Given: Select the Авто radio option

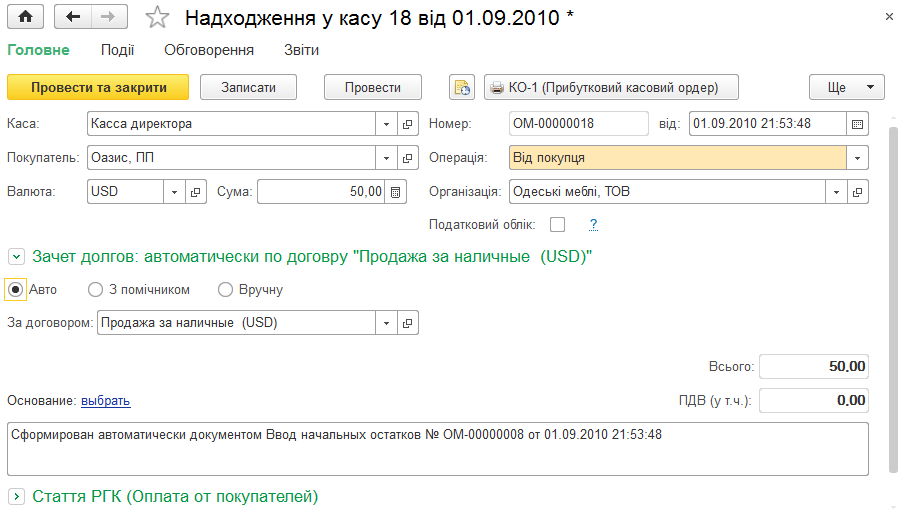Looking at the screenshot, I should click(x=16, y=289).
